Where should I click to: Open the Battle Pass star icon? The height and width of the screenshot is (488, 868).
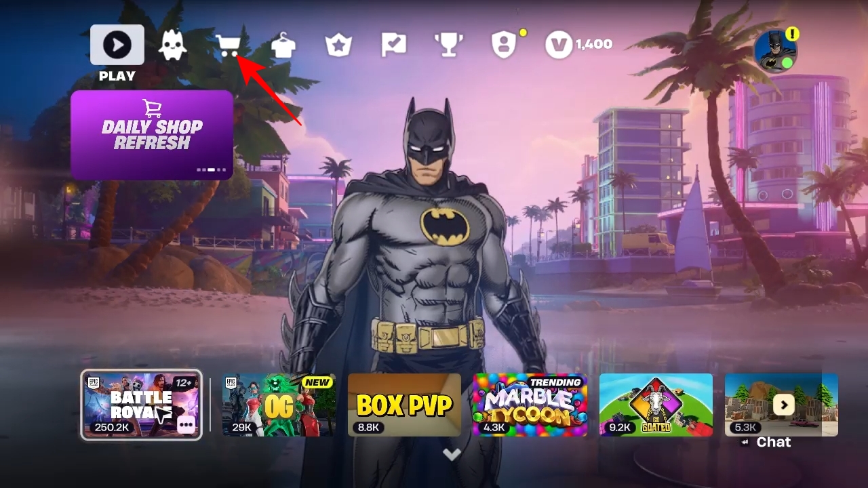point(338,45)
